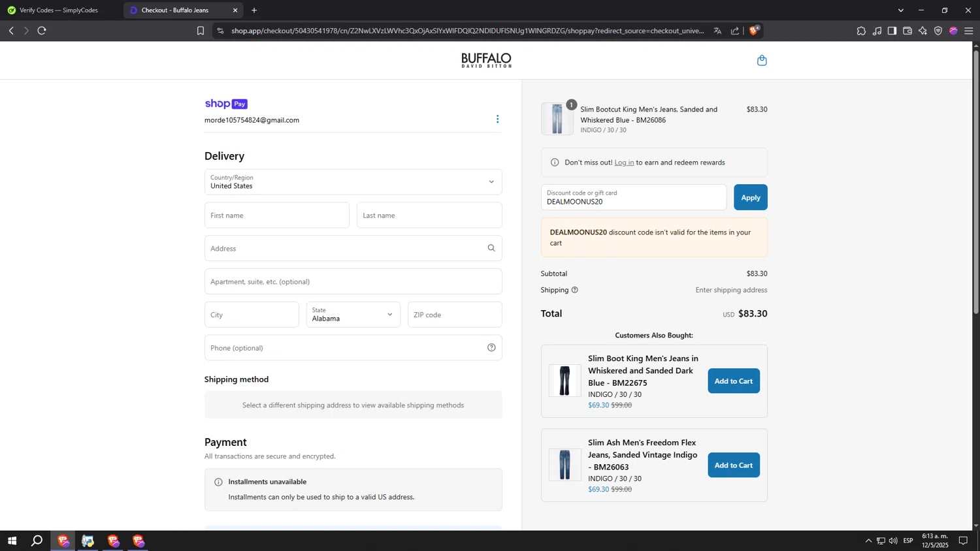Reload the checkout page
The height and width of the screenshot is (551, 980).
tap(42, 31)
